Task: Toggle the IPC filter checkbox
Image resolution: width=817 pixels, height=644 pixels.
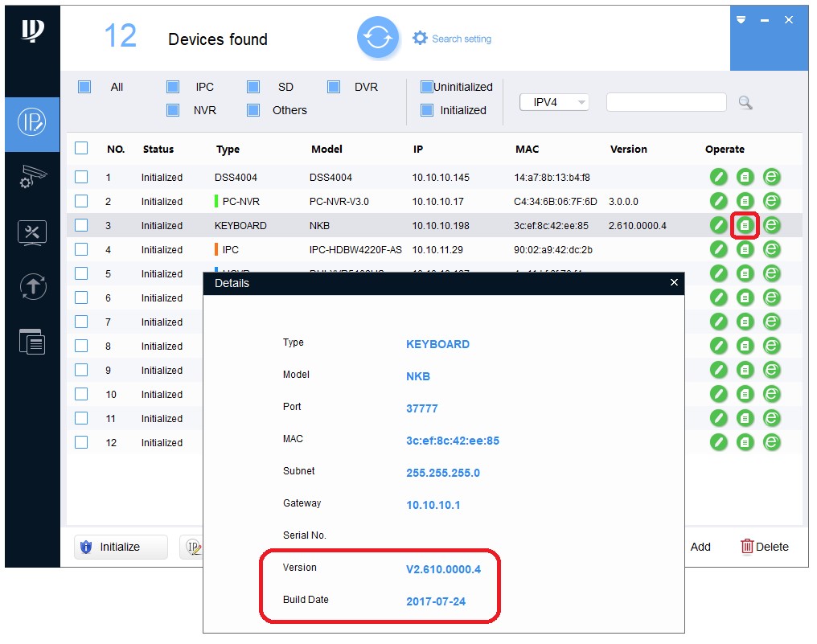Action: (x=173, y=87)
